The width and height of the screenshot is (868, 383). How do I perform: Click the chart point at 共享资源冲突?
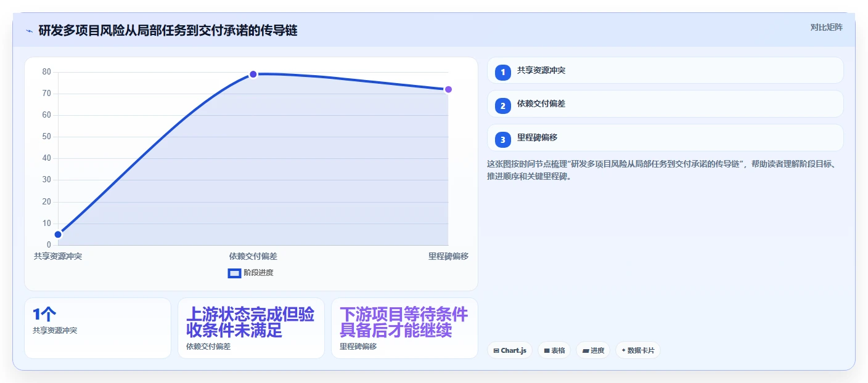pos(58,234)
